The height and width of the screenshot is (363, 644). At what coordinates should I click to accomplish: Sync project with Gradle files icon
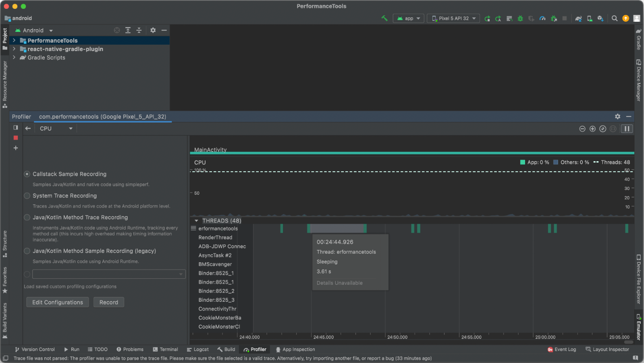(x=578, y=19)
